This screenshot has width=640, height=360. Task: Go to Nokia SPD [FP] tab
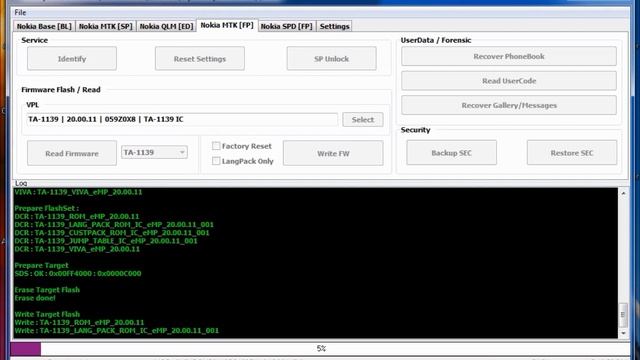tap(287, 26)
